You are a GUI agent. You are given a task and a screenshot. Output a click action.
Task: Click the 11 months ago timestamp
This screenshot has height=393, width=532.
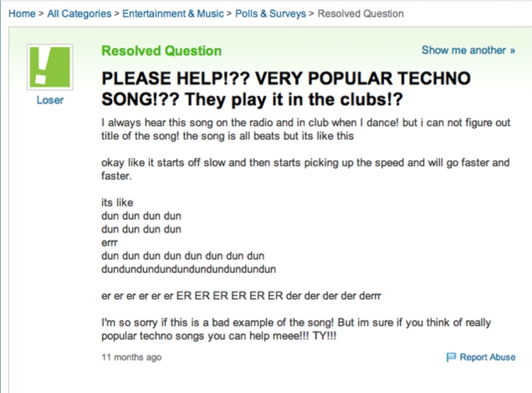[x=132, y=357]
